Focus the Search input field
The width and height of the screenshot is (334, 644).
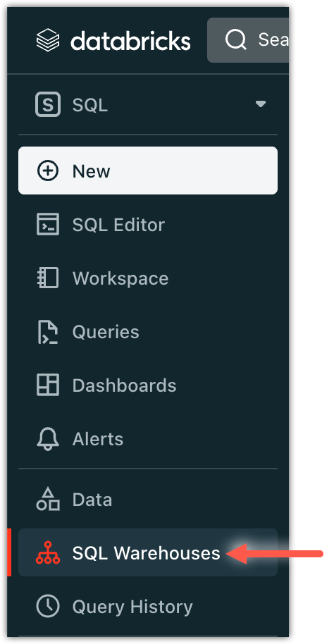[248, 40]
